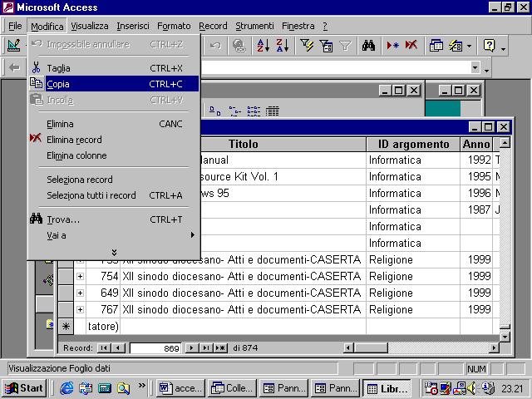The height and width of the screenshot is (399, 532).
Task: Open the Strumenti menu
Action: (x=254, y=26)
